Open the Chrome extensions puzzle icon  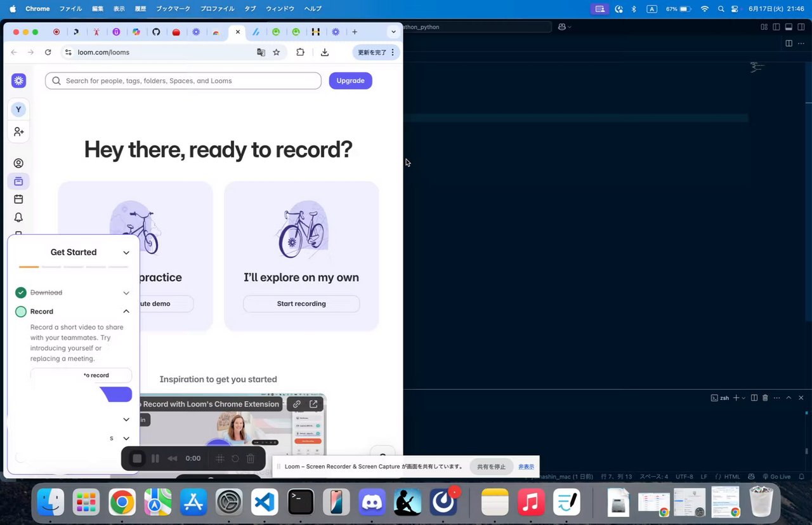tap(301, 52)
